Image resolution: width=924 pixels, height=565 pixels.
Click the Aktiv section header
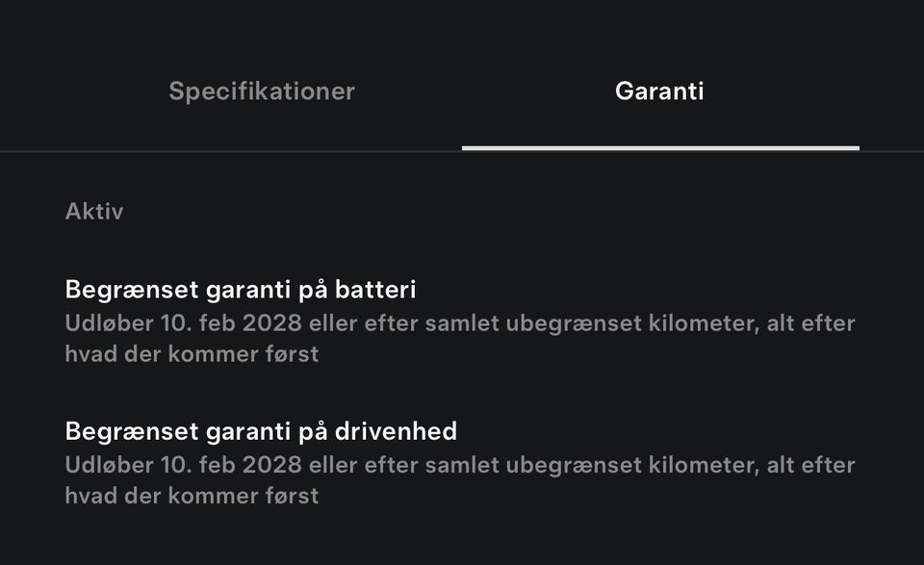tap(94, 211)
